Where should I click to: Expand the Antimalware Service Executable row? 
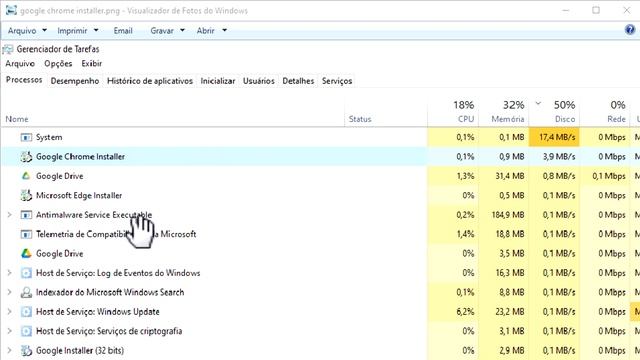tap(9, 215)
